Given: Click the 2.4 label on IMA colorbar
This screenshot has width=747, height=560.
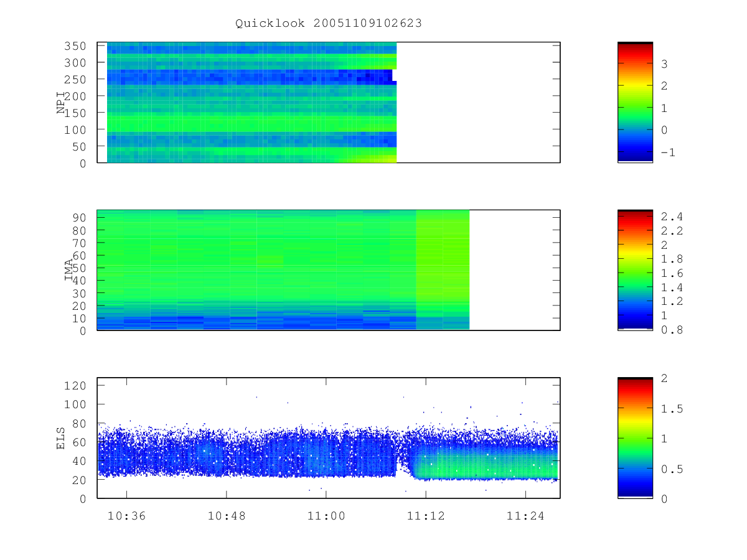Looking at the screenshot, I should (x=671, y=217).
